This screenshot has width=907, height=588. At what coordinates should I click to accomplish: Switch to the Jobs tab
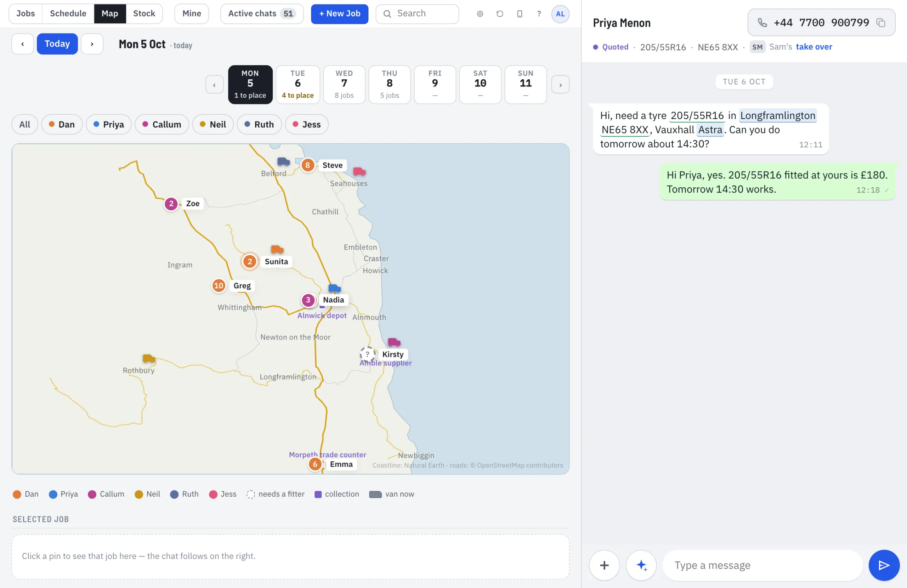click(x=26, y=14)
